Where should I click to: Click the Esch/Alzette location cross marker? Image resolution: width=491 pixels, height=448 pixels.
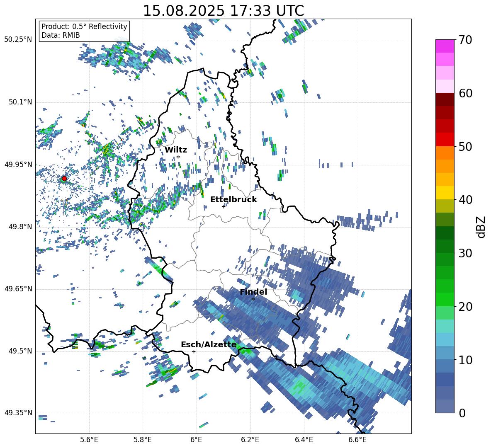pos(194,351)
